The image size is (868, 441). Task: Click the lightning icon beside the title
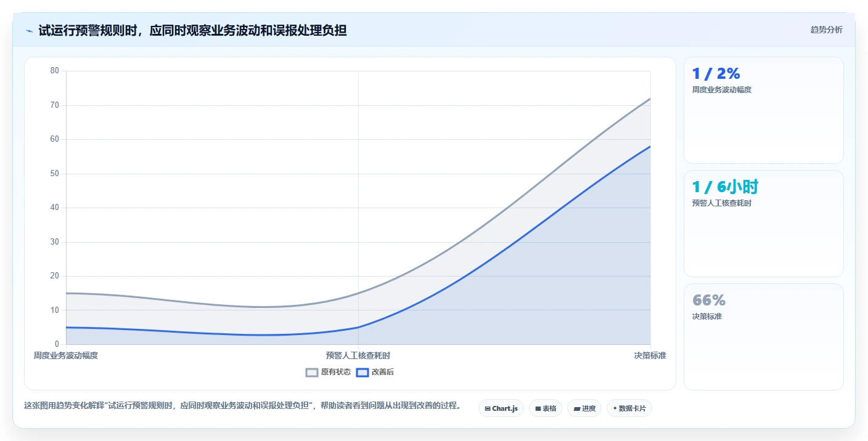click(29, 30)
